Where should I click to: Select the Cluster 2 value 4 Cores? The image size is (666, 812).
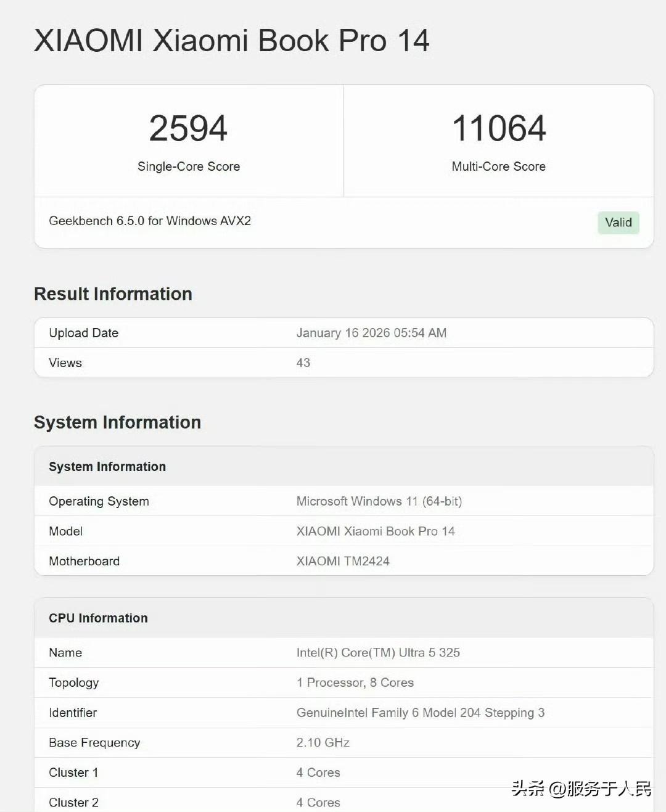pyautogui.click(x=318, y=803)
